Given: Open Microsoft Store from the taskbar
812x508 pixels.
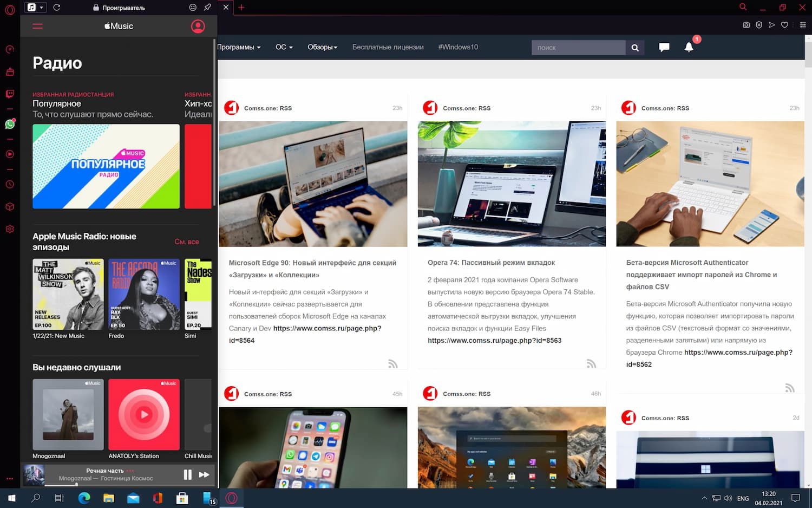Looking at the screenshot, I should [x=182, y=498].
